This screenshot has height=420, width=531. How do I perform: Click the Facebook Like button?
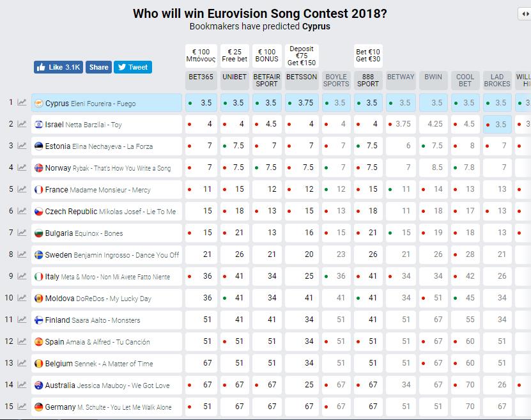[58, 67]
